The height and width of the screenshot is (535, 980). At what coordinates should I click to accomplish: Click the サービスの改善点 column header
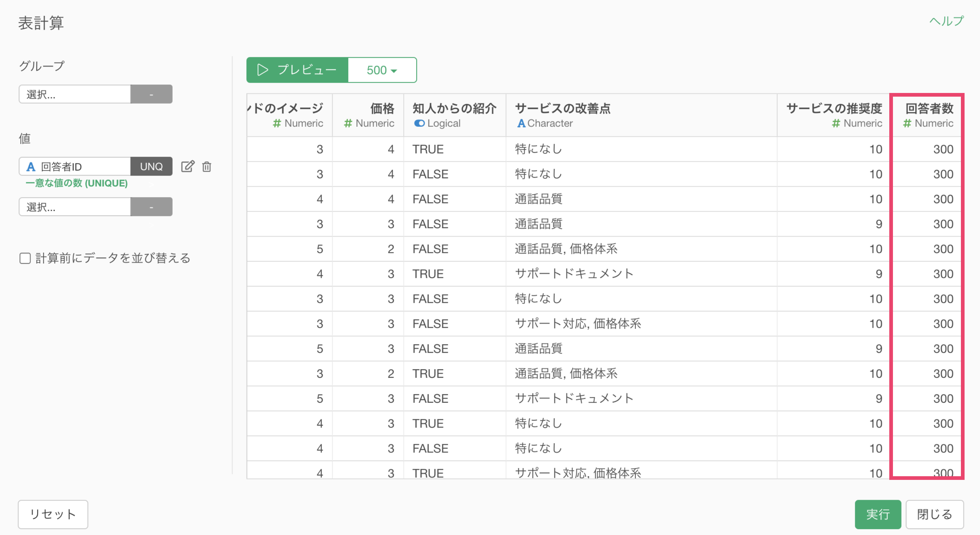[x=641, y=115]
